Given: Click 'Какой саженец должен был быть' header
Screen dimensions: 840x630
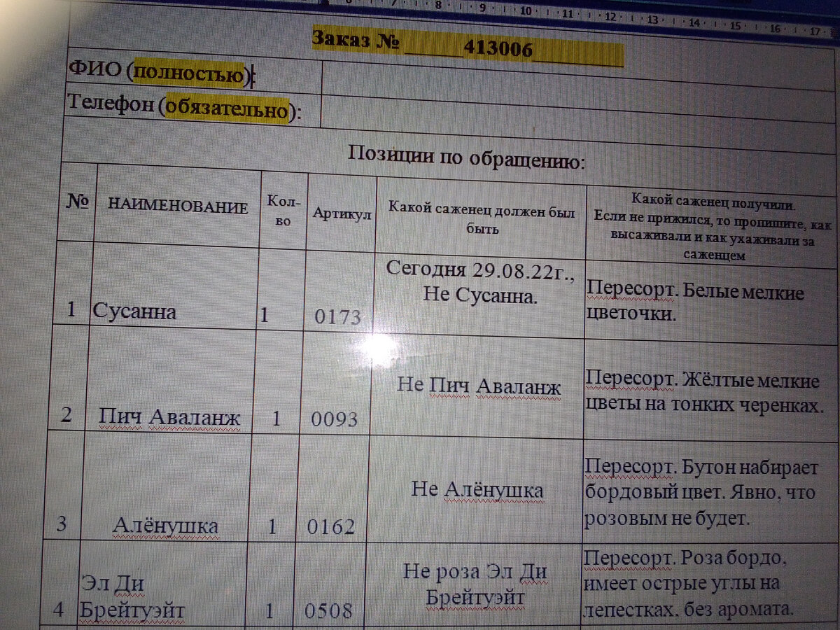Looking at the screenshot, I should point(482,218).
